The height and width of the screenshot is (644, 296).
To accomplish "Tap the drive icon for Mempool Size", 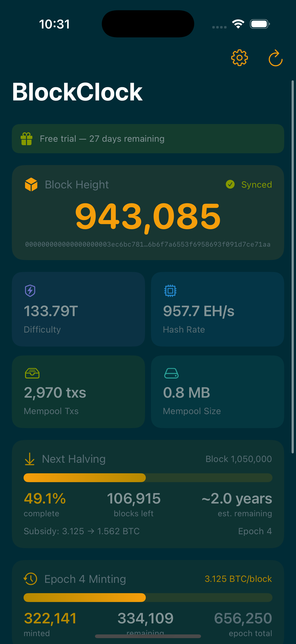I will [x=171, y=373].
